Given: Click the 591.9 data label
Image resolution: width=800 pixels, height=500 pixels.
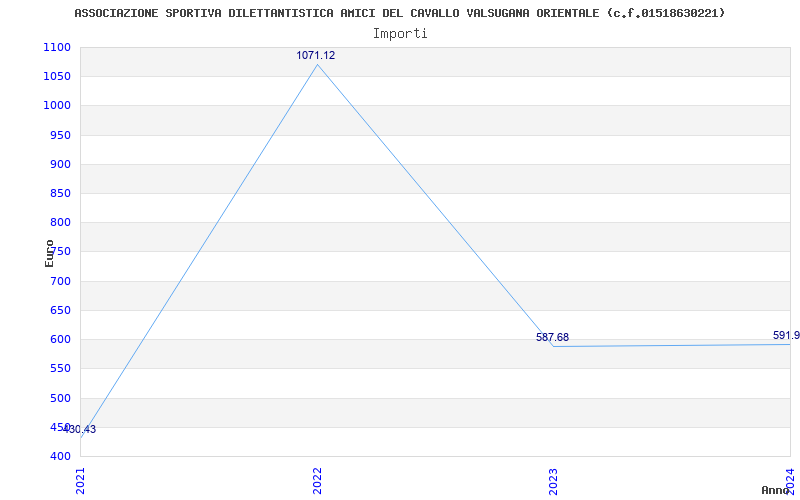Looking at the screenshot, I should point(786,335).
